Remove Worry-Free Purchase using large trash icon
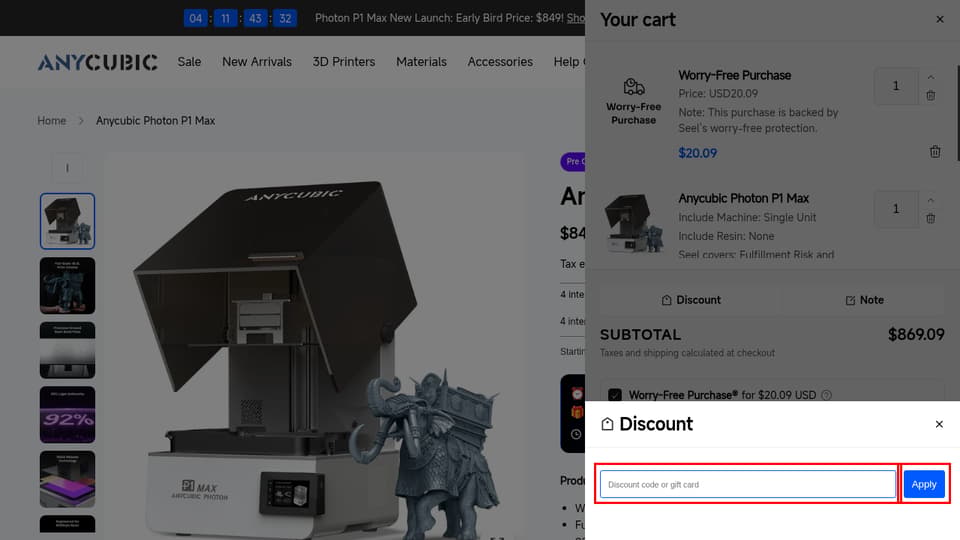This screenshot has width=960, height=540. point(934,152)
